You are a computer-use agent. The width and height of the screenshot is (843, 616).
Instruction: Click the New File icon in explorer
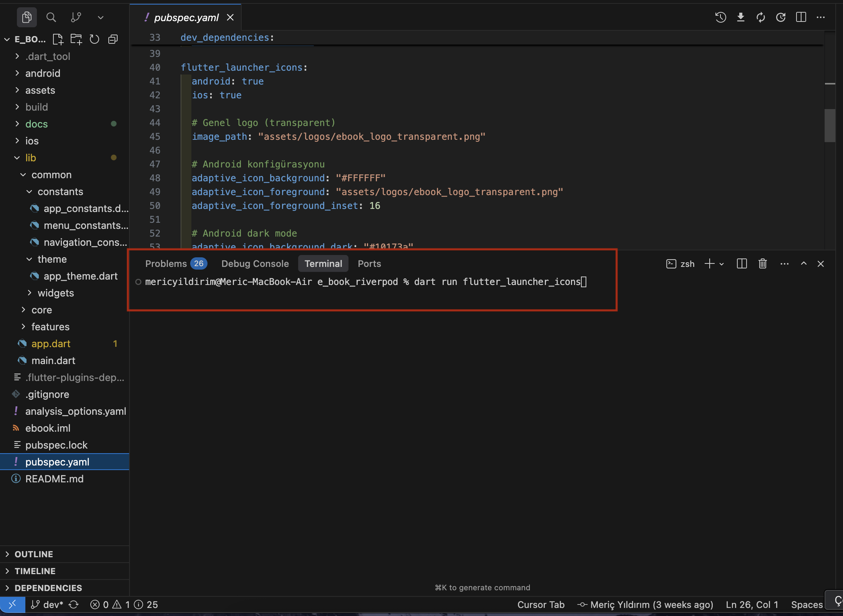tap(58, 39)
